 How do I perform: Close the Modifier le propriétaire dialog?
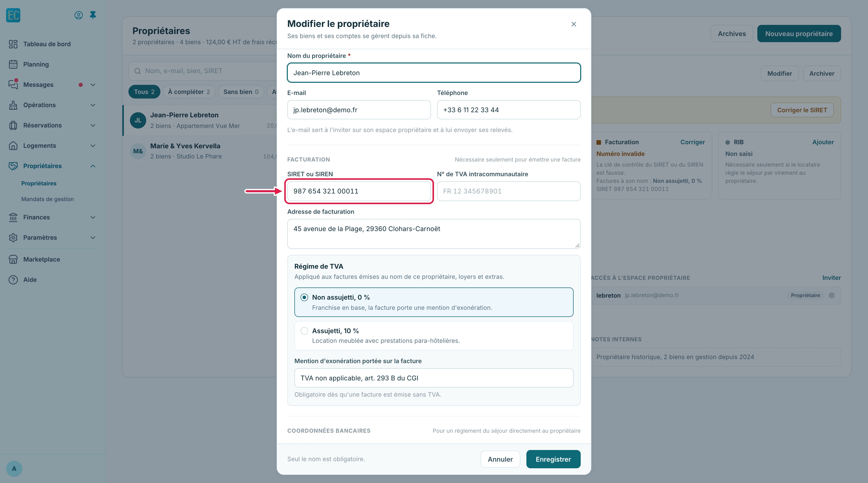coord(574,24)
